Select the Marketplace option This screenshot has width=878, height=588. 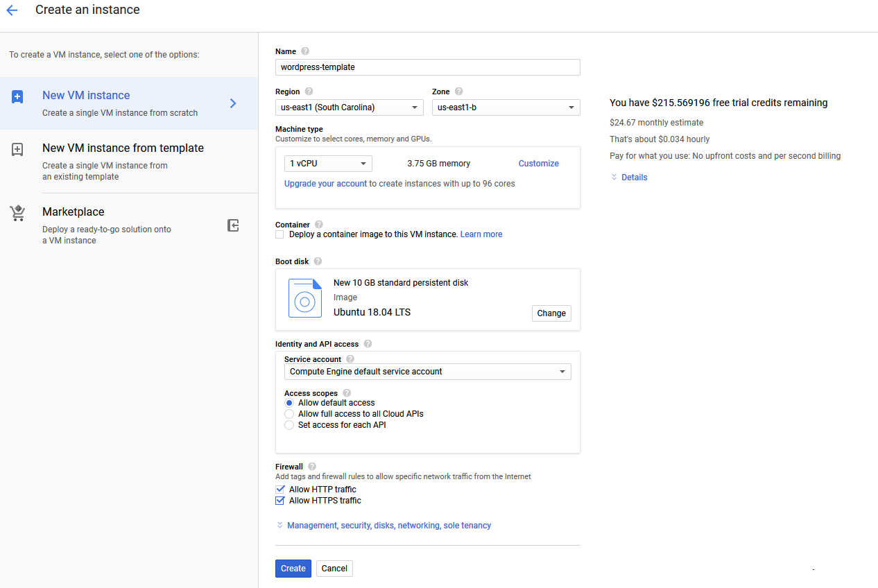[129, 225]
